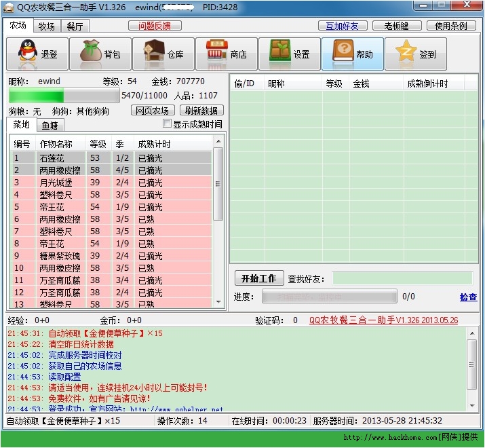Select crop row 3 月光城堡
The image size is (485, 448).
pos(111,183)
